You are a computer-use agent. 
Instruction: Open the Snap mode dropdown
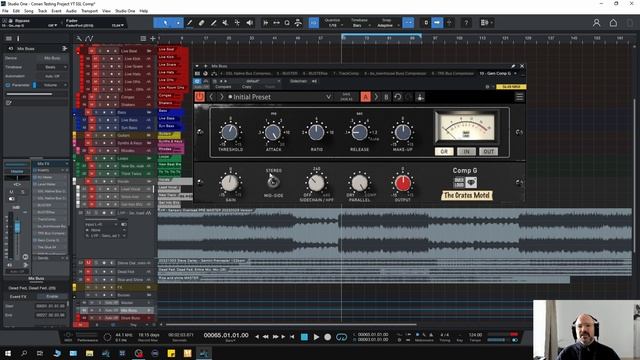(x=387, y=25)
